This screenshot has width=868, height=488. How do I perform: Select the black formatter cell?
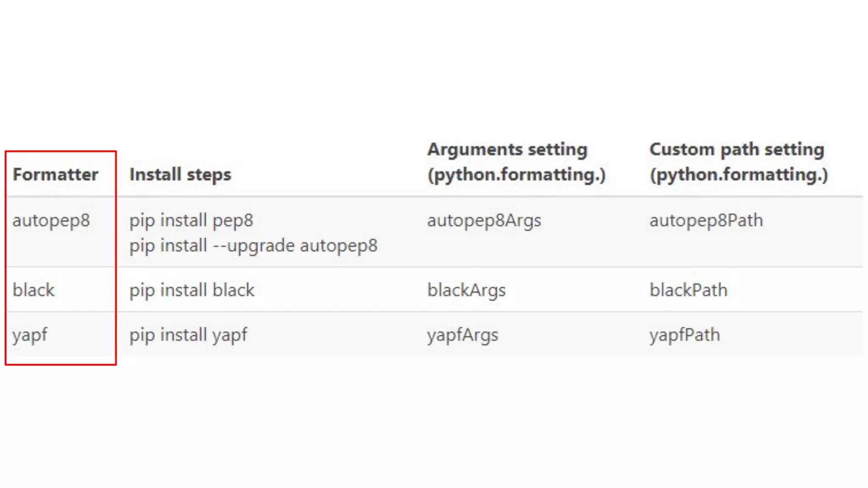(34, 290)
